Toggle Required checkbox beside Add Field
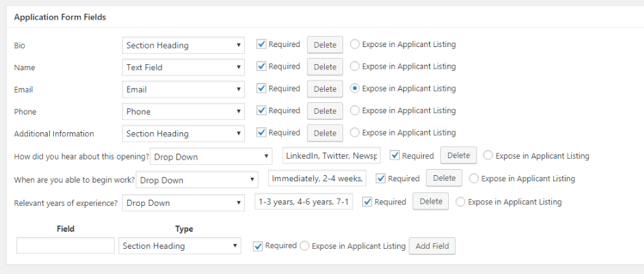This screenshot has height=274, width=644. (258, 246)
